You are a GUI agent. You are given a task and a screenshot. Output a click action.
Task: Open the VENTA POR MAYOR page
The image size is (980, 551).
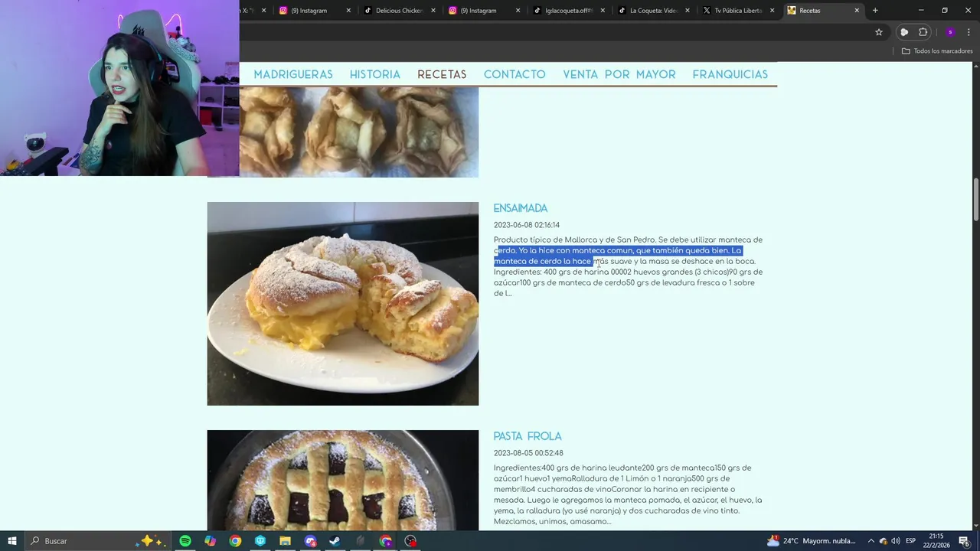coord(619,74)
